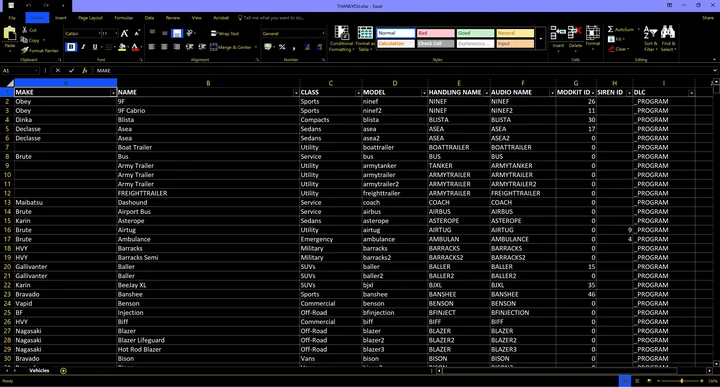Open the File tab
The height and width of the screenshot is (387, 720).
pos(12,18)
